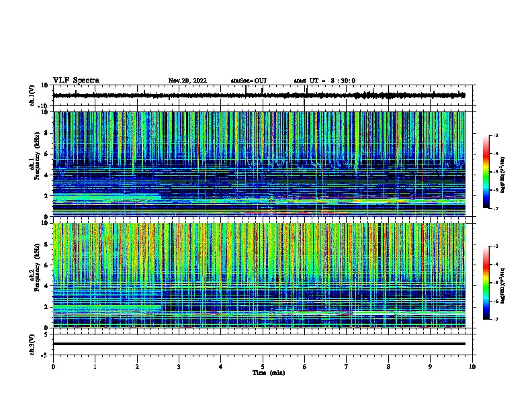Click time axis tick label "9"
This screenshot has height=411, width=532.
(x=430, y=367)
